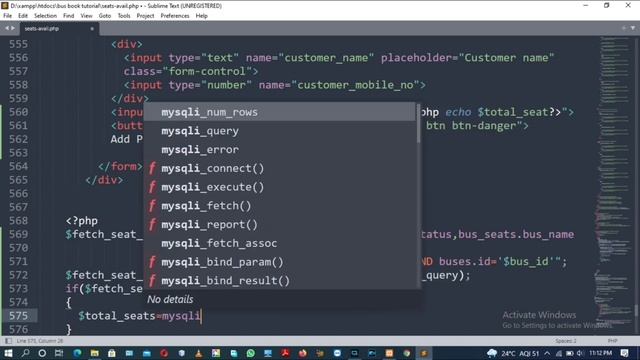Click the <?php tag on line 568
This screenshot has height=360, width=640.
click(x=82, y=221)
